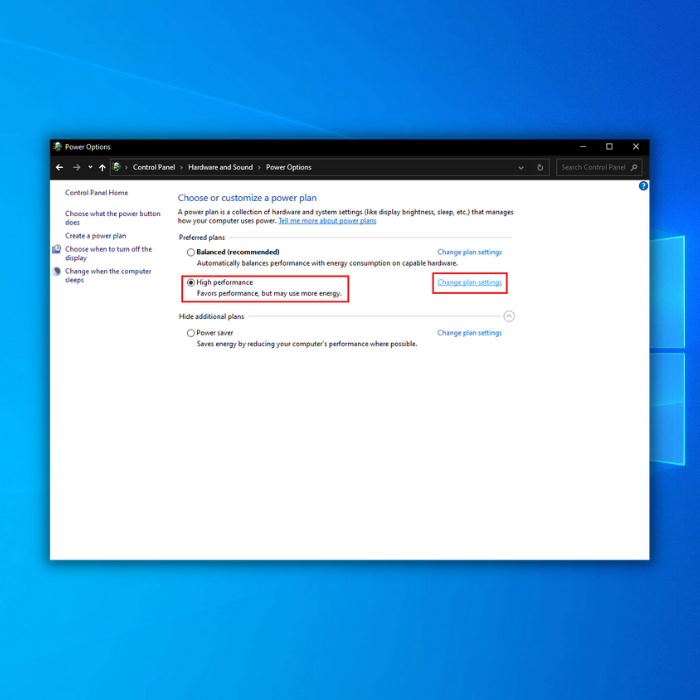The height and width of the screenshot is (700, 700).
Task: Click the Search Control Panel field
Action: point(592,168)
